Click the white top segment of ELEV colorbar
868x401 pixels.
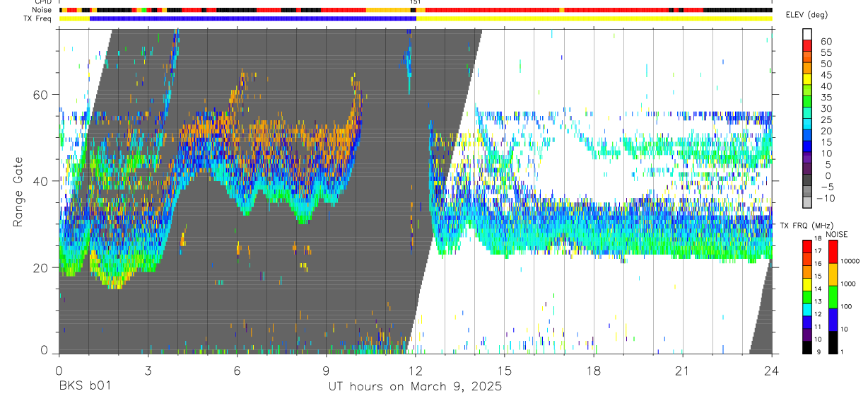tap(807, 35)
